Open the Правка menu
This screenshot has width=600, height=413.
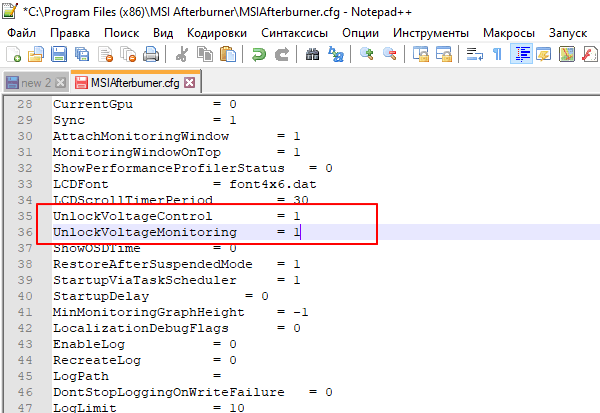pyautogui.click(x=70, y=33)
